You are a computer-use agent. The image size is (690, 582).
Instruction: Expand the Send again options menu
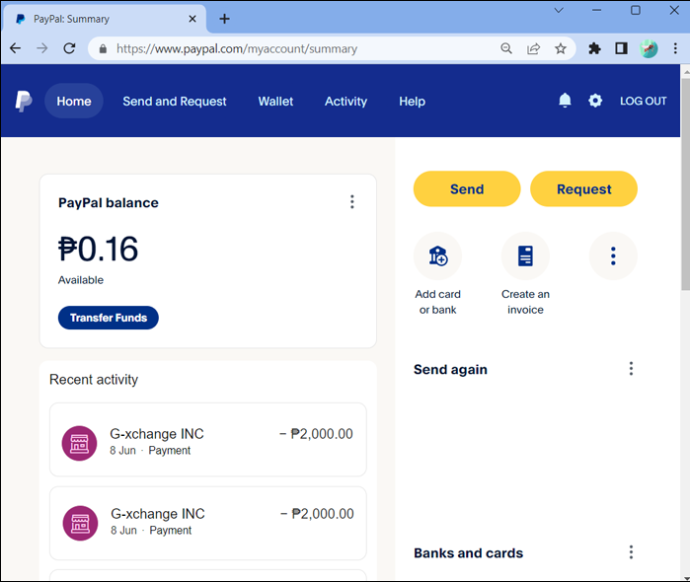(631, 369)
